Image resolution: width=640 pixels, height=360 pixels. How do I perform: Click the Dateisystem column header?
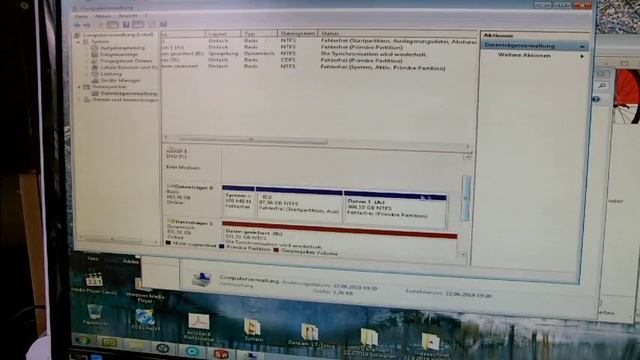pyautogui.click(x=298, y=34)
